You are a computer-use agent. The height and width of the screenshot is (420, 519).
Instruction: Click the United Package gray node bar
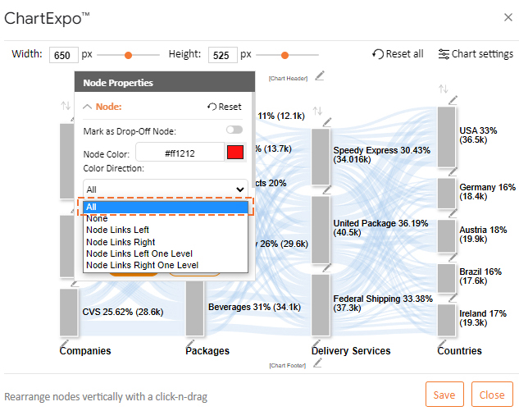click(x=321, y=231)
